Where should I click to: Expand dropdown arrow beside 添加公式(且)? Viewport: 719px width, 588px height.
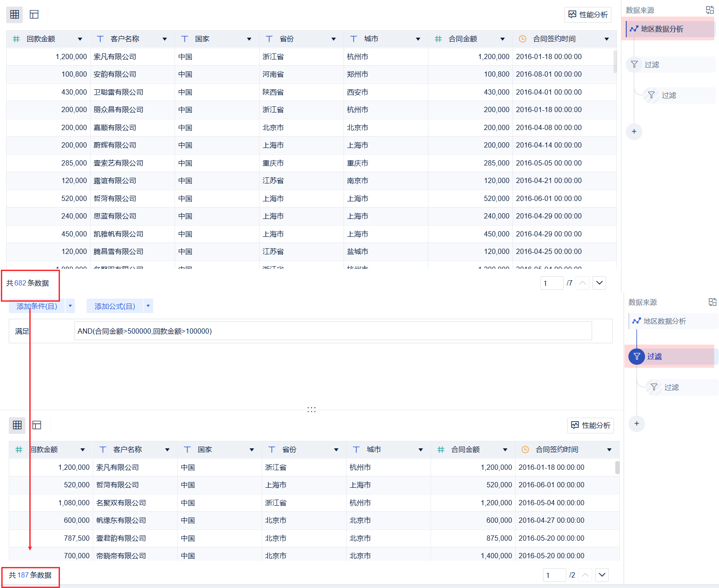pyautogui.click(x=148, y=306)
